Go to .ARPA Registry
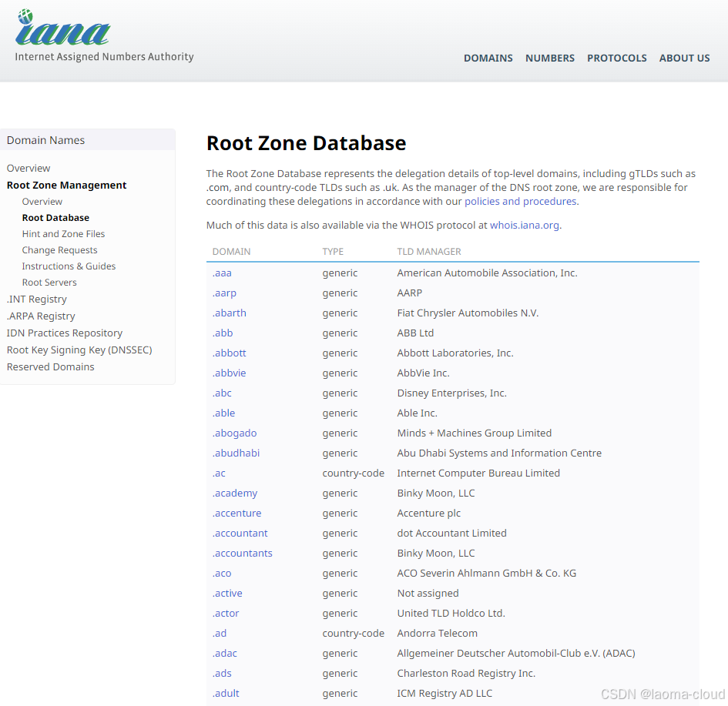The width and height of the screenshot is (728, 706). click(41, 316)
